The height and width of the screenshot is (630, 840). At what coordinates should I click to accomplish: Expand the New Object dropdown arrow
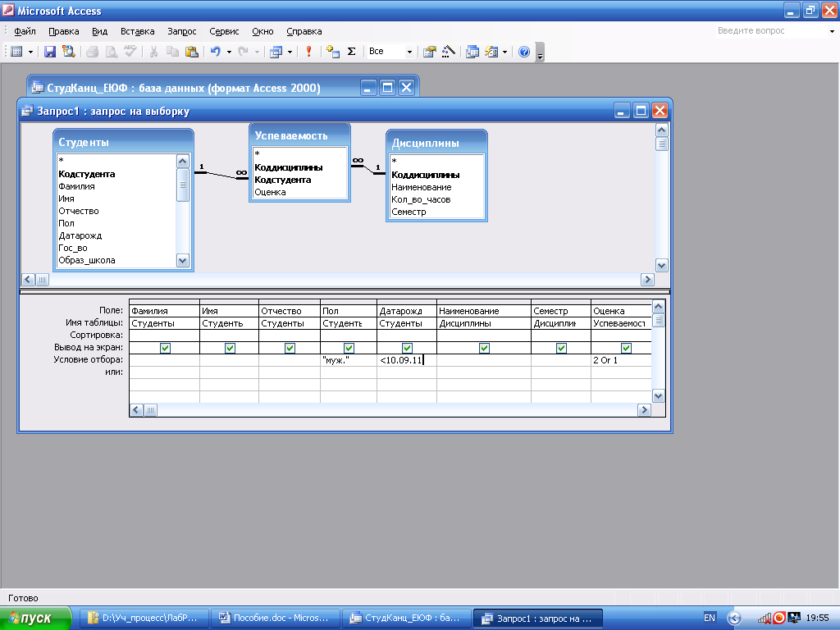504,52
